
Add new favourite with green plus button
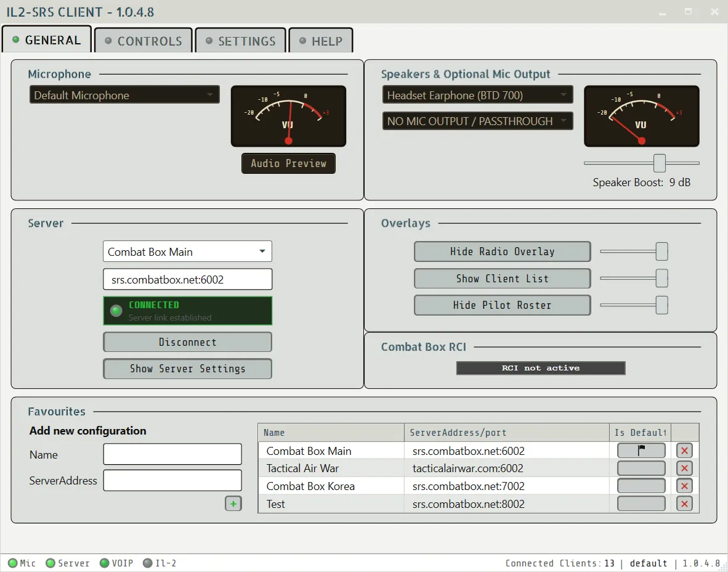(233, 503)
